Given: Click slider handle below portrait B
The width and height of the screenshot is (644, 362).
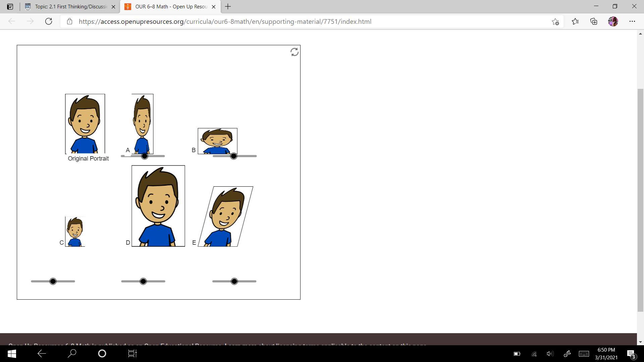Looking at the screenshot, I should 234,156.
